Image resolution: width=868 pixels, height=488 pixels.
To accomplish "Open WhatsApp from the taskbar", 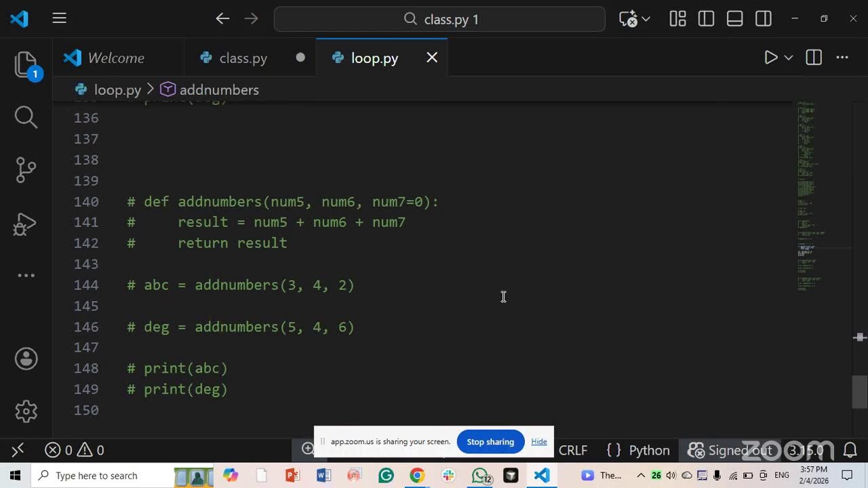I will [x=480, y=476].
